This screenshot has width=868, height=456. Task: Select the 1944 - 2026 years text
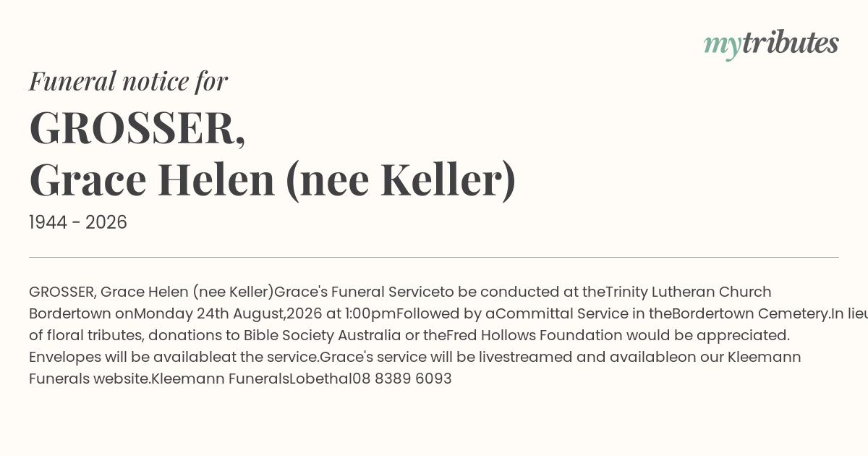click(78, 223)
